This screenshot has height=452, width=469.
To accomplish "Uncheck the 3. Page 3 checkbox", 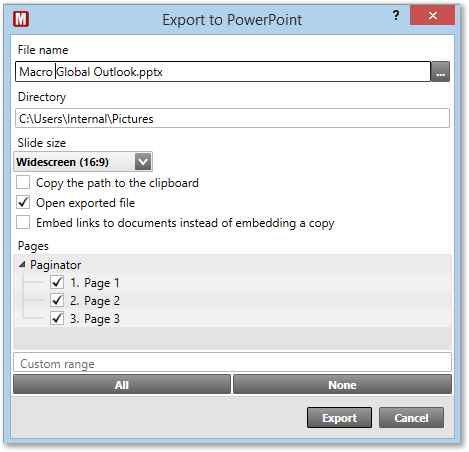I will click(x=57, y=318).
